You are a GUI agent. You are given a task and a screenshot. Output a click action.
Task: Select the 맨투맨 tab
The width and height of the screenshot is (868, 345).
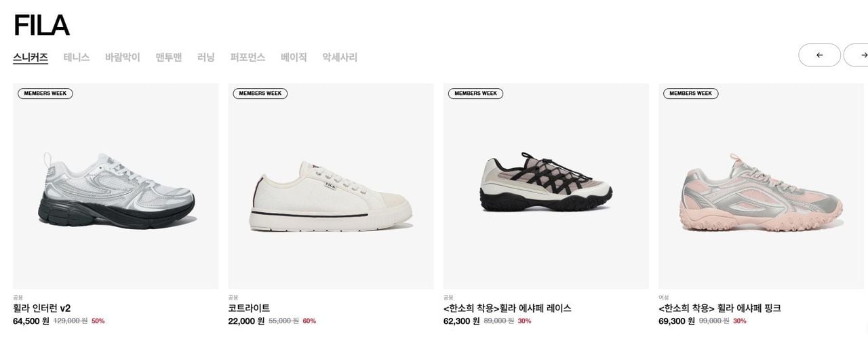click(169, 58)
